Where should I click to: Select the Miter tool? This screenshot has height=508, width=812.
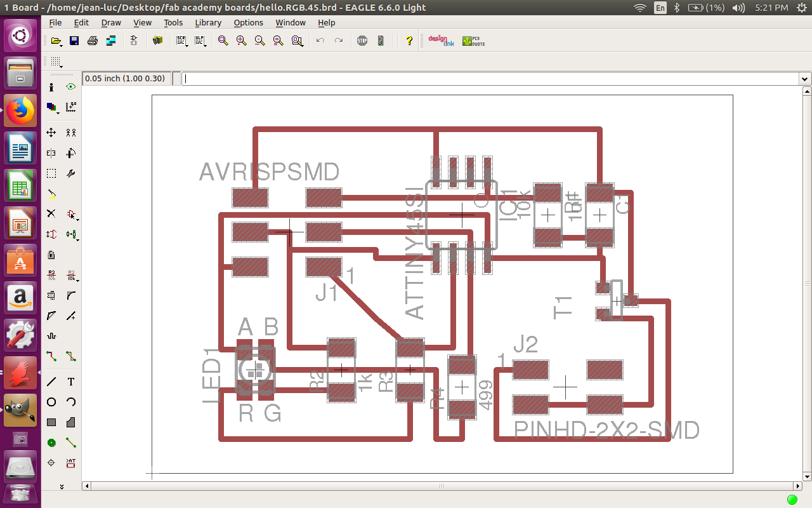(x=71, y=295)
